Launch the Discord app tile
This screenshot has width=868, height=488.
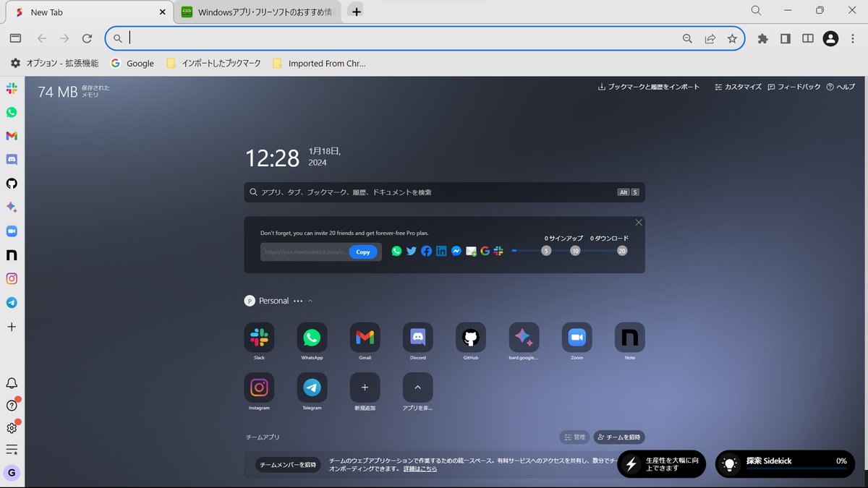point(417,337)
